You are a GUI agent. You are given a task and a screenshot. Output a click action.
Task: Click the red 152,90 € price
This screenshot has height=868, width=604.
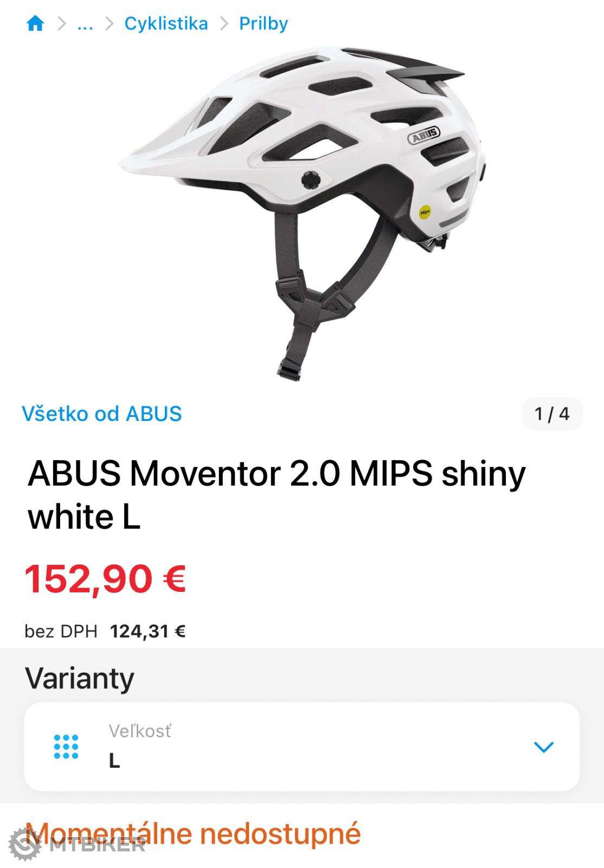pos(106,579)
